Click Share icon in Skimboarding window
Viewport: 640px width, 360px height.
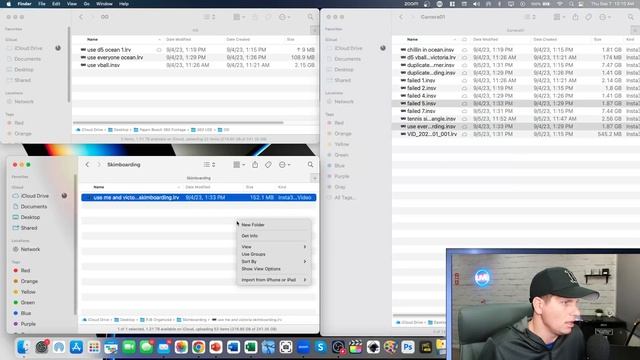coord(255,164)
